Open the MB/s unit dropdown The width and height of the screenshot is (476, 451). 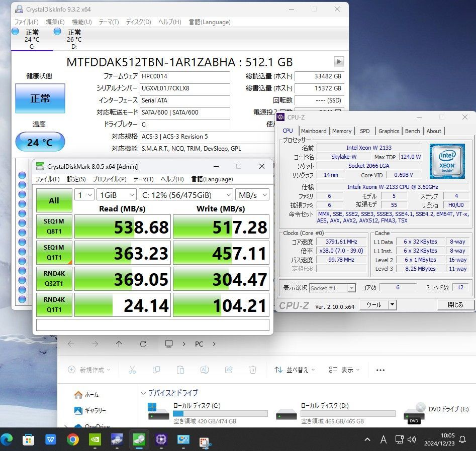click(252, 195)
